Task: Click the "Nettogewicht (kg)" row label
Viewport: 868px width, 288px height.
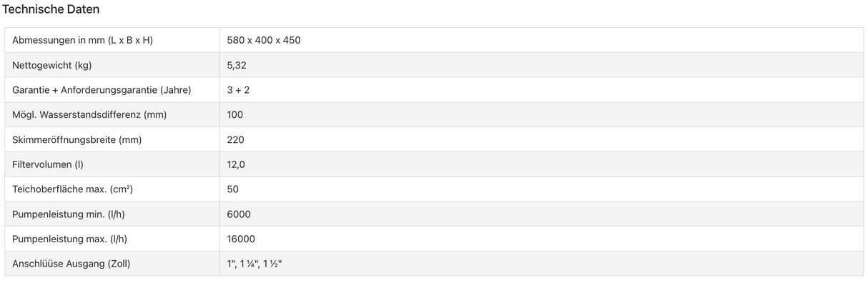Action: [x=52, y=65]
